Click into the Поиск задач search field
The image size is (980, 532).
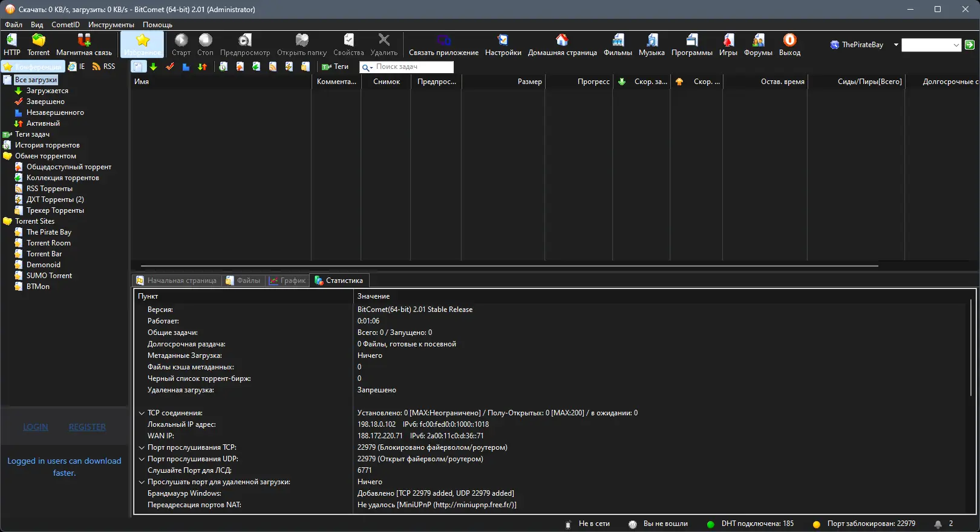(413, 66)
